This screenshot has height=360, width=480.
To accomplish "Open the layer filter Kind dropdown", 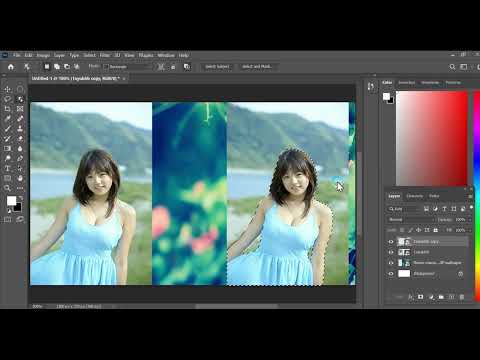I will coord(404,209).
